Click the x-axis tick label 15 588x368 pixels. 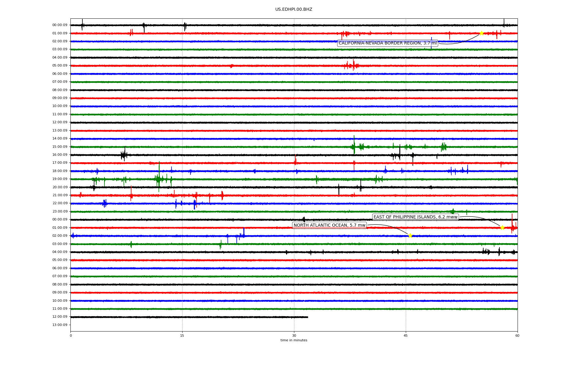182,335
